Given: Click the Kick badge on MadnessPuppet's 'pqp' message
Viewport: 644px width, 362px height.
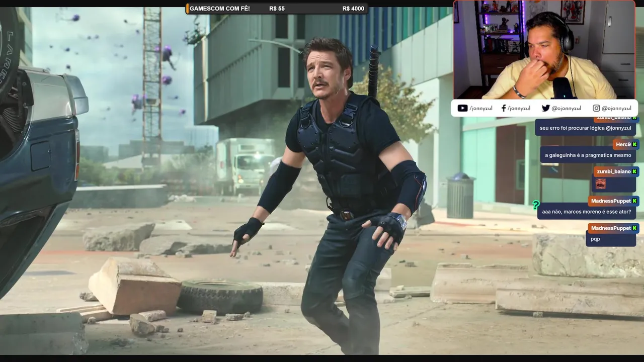Looking at the screenshot, I should click(634, 228).
